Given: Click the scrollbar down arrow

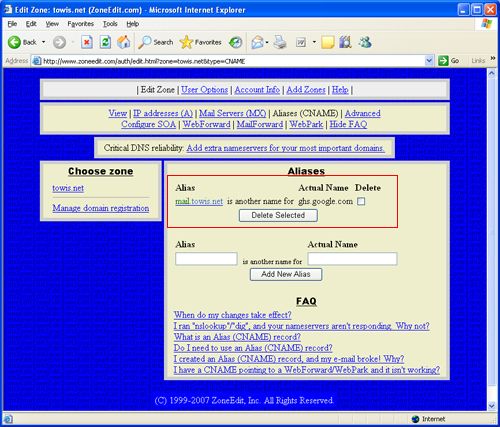Looking at the screenshot, I should (x=492, y=406).
